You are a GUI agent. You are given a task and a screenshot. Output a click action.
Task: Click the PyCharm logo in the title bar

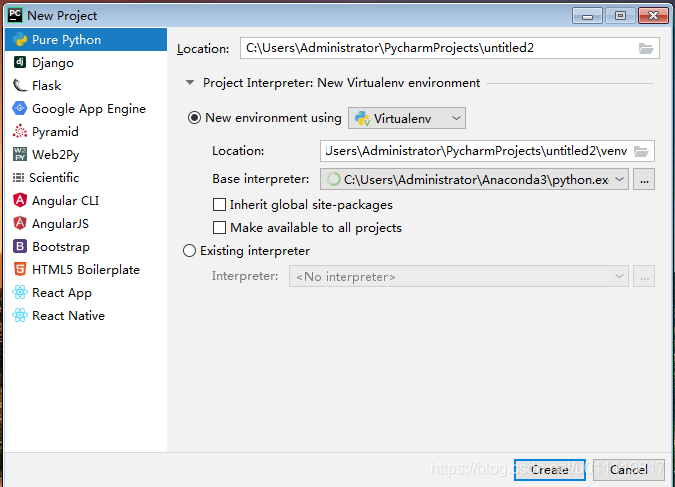coord(15,15)
